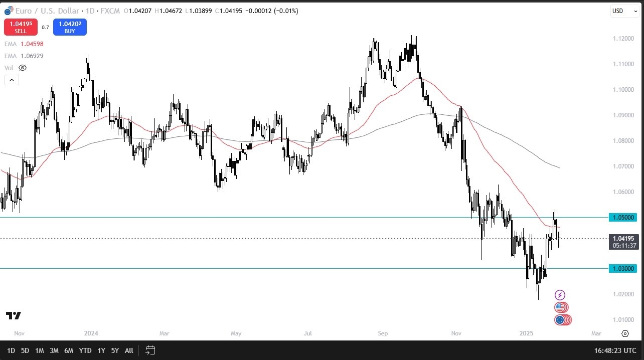Viewport: 644px width, 360px height.
Task: Select the All range option
Action: coord(128,350)
